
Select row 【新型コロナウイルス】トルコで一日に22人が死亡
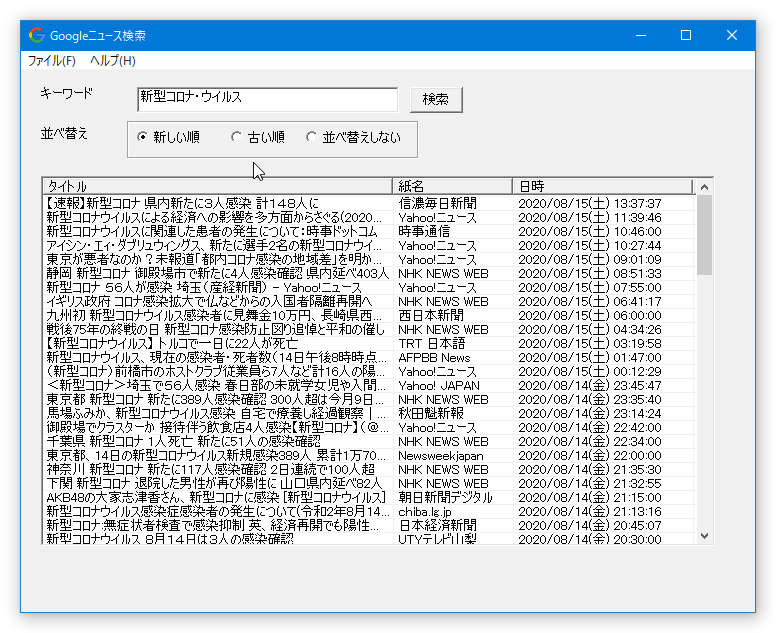pos(369,343)
